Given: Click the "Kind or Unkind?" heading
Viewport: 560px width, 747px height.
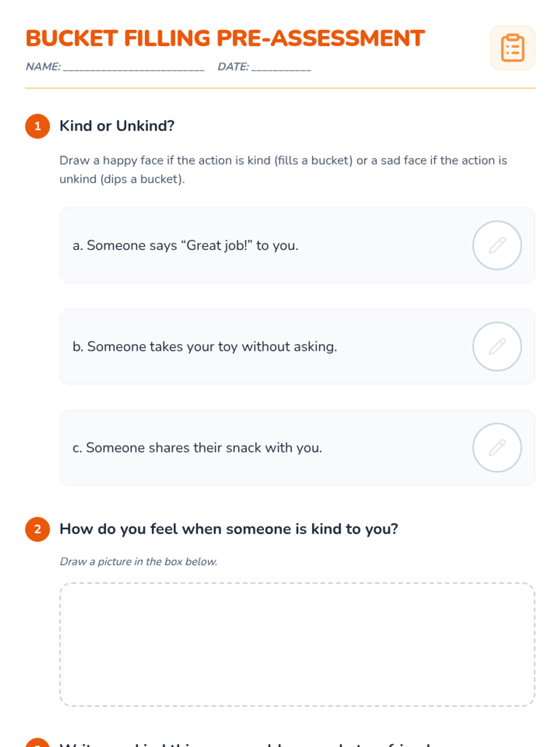Looking at the screenshot, I should pyautogui.click(x=117, y=126).
